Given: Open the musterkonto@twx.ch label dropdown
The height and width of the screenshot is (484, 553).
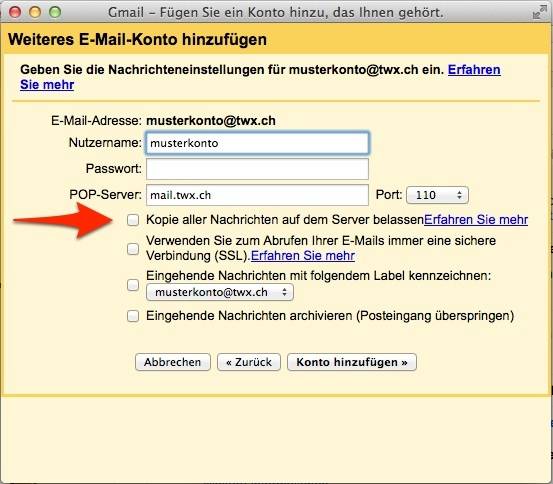Looking at the screenshot, I should coord(220,292).
